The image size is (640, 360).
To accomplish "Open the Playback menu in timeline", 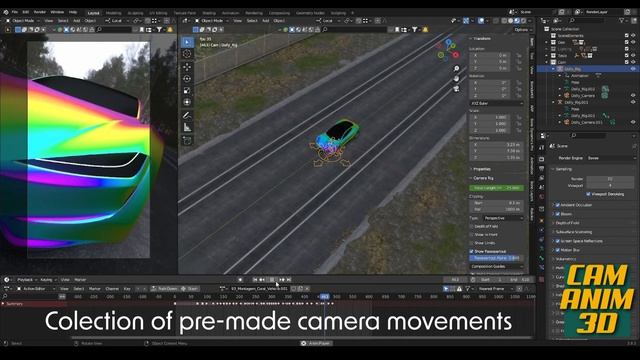I will pyautogui.click(x=26, y=280).
